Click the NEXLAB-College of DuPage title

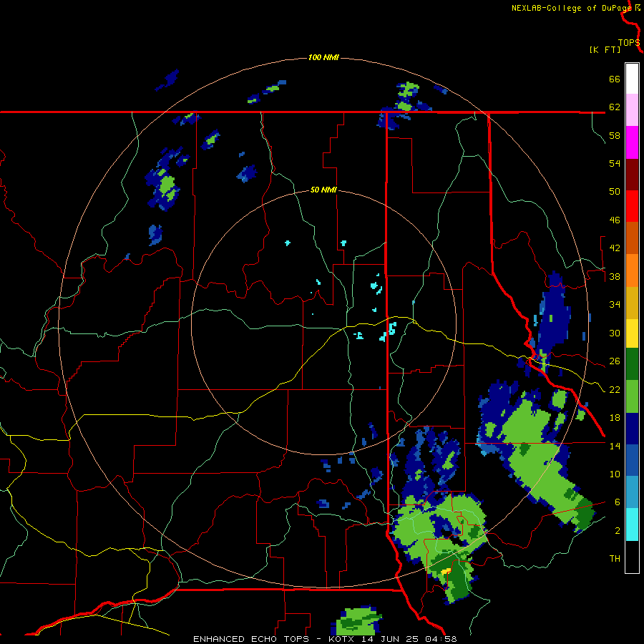point(571,8)
